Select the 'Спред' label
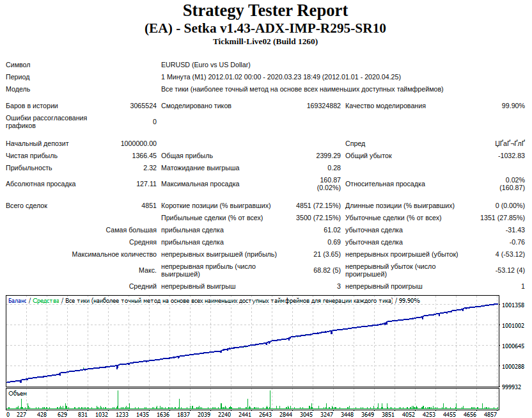532x418 pixels. click(x=356, y=143)
